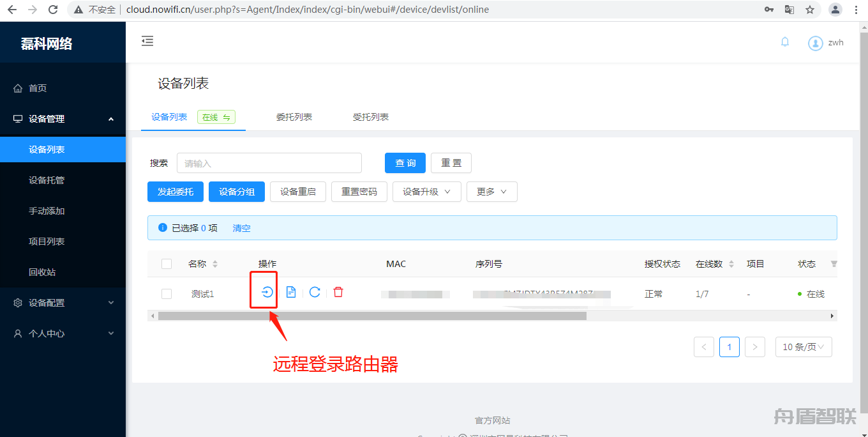This screenshot has height=437, width=868.
Task: Check the checkbox for device 测试1
Action: pyautogui.click(x=166, y=293)
